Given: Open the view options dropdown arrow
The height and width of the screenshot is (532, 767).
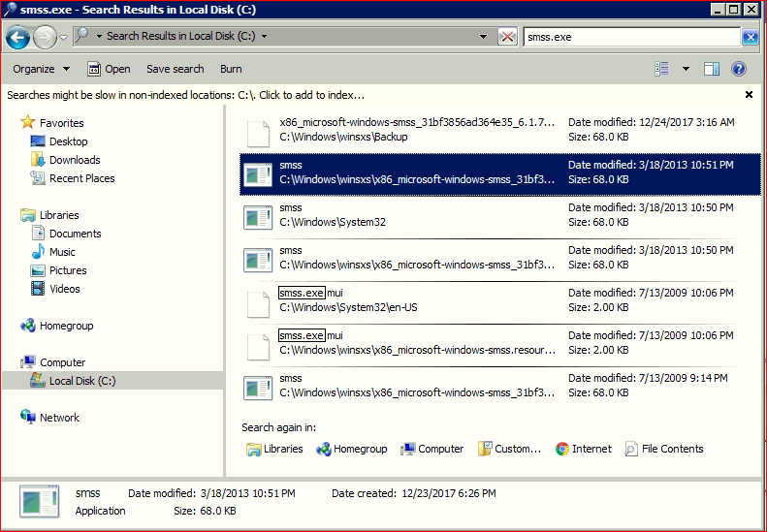Looking at the screenshot, I should click(686, 69).
